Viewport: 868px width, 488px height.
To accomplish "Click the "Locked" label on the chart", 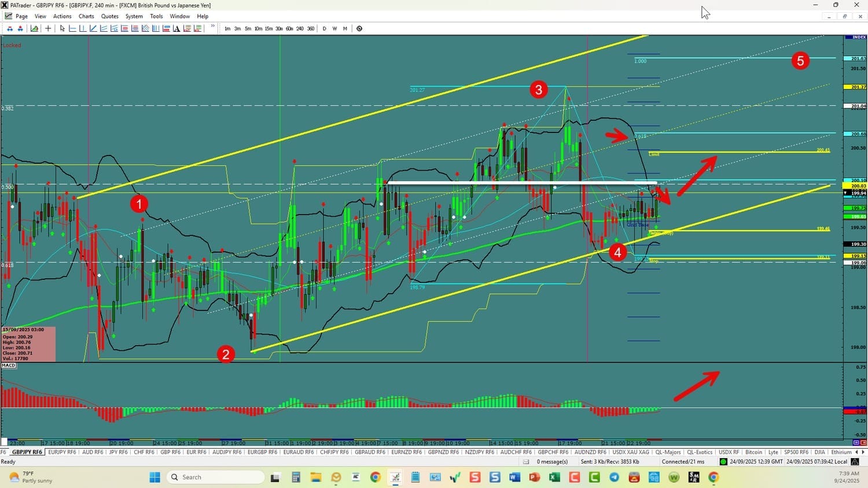I will (12, 45).
